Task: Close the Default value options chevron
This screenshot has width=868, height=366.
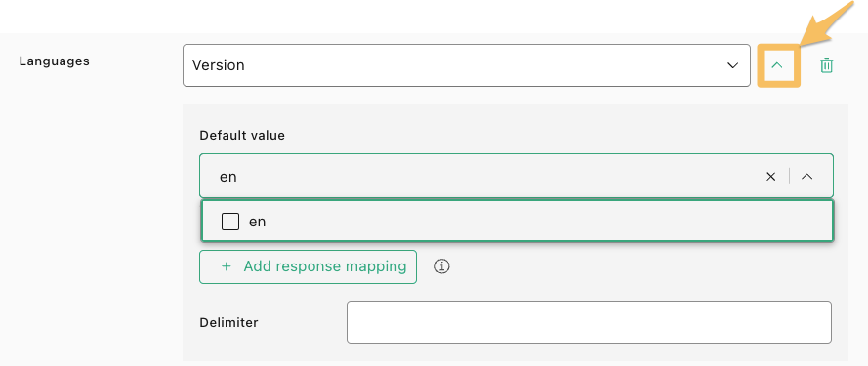Action: click(807, 177)
